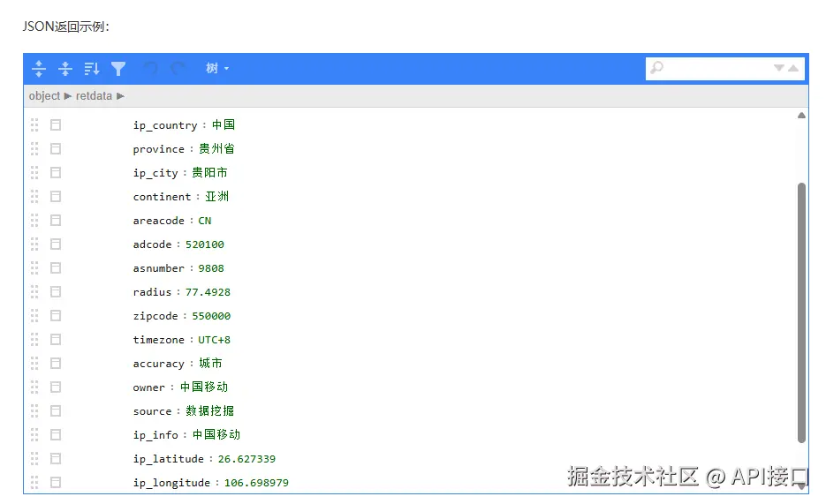The height and width of the screenshot is (504, 826).
Task: Grab drag handle of zipcode row
Action: coord(34,316)
